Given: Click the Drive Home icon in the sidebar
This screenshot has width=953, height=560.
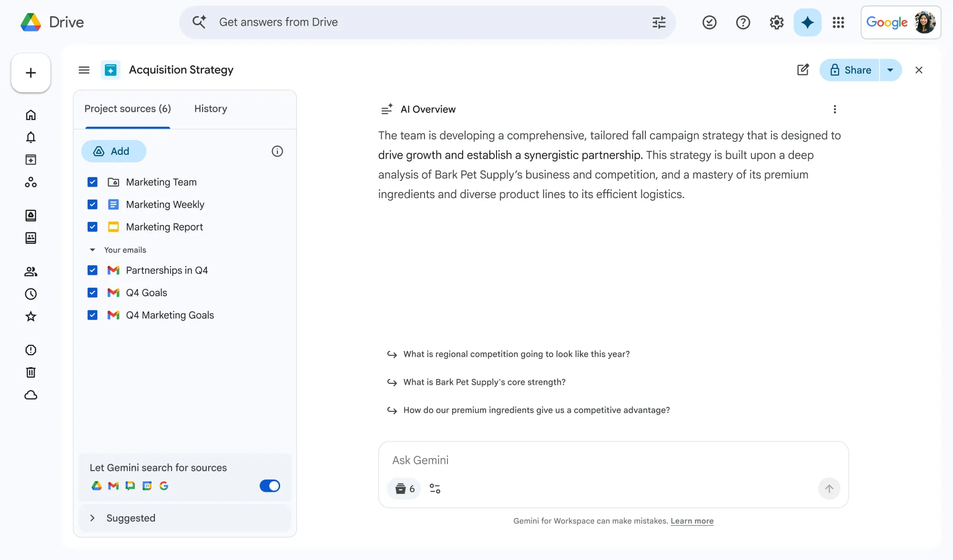Looking at the screenshot, I should coord(30,115).
